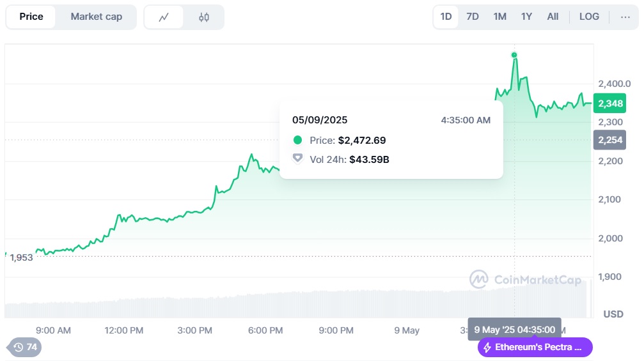Select the 1M time range
The width and height of the screenshot is (644, 361).
(x=499, y=17)
